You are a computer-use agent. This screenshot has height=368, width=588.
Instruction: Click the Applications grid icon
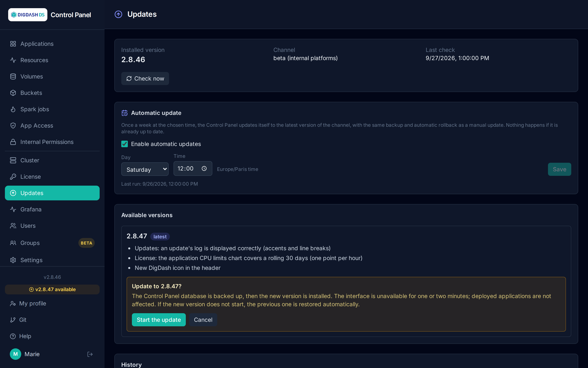coord(13,44)
